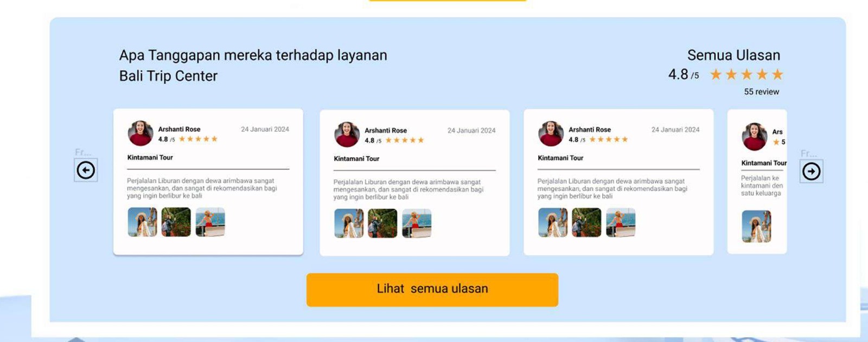Open third photo thumbnail in second review card

(417, 223)
